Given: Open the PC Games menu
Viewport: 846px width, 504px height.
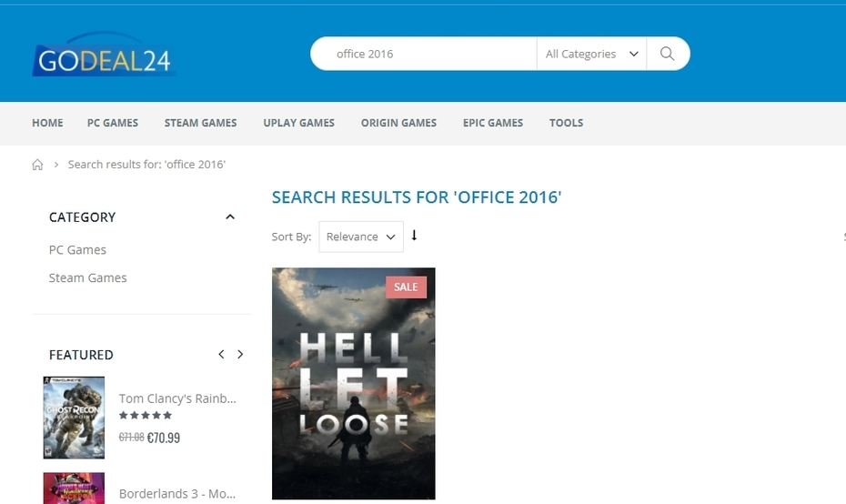Looking at the screenshot, I should [x=113, y=123].
